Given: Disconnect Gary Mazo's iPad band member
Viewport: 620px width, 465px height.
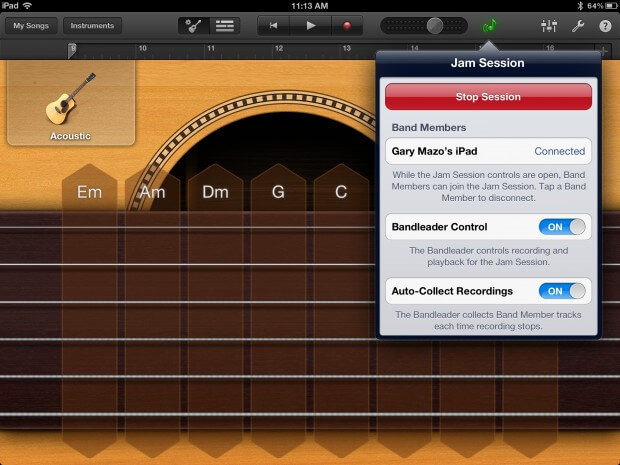Looking at the screenshot, I should (x=488, y=151).
